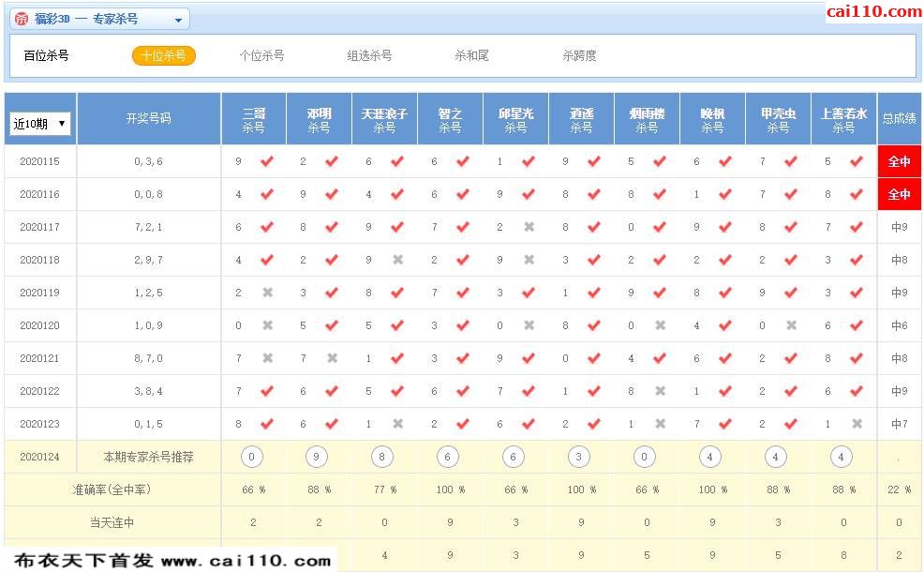Click the red checkmark for 逍遥 in row 2020118

[x=594, y=260]
